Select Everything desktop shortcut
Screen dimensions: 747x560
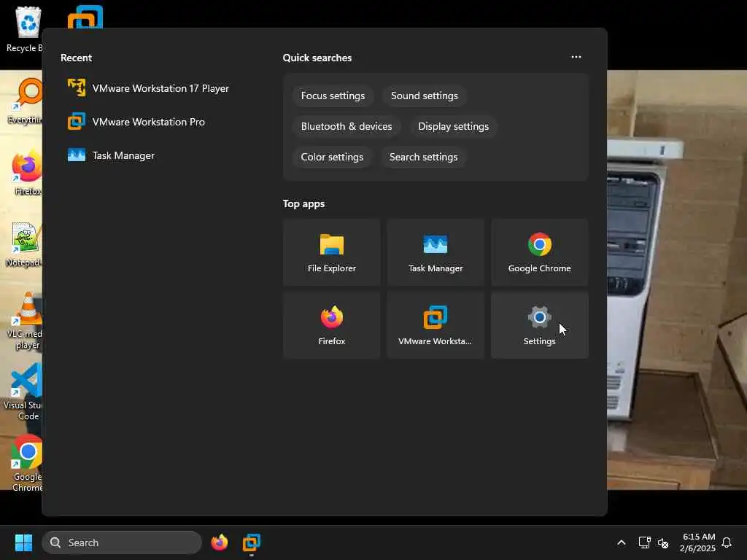click(25, 101)
